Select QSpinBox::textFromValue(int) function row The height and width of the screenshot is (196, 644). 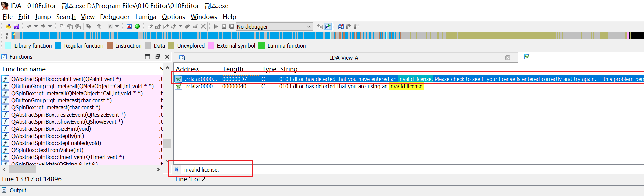[82, 150]
